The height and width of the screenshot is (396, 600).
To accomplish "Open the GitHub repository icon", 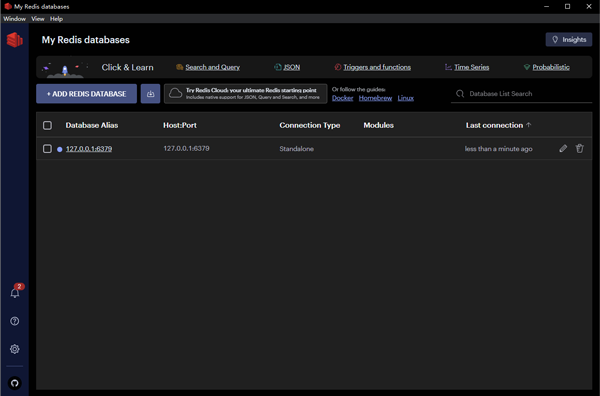I will (15, 383).
